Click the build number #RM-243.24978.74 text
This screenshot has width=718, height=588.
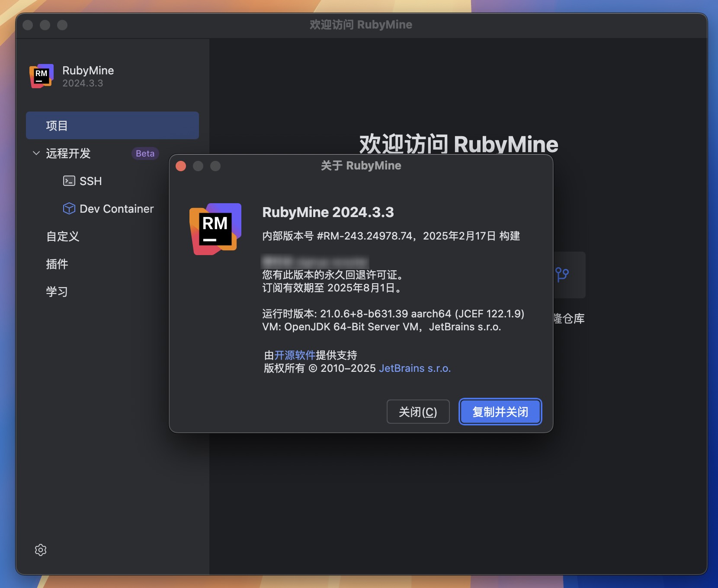[365, 236]
